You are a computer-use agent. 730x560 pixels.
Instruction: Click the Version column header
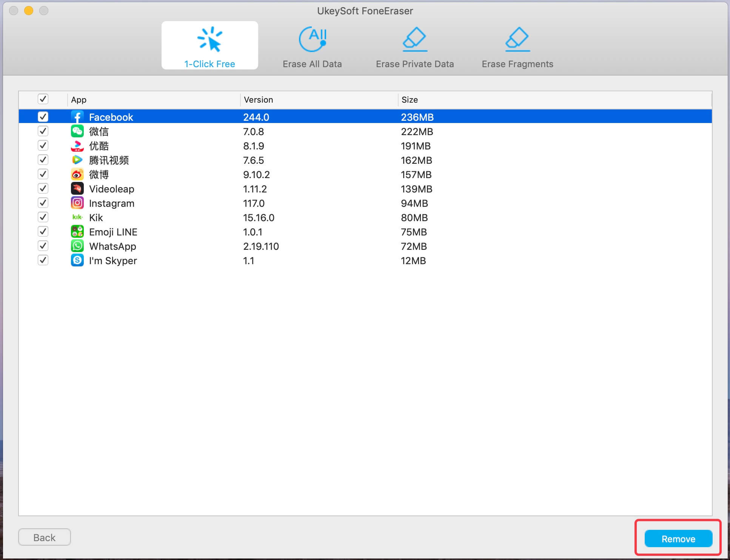[258, 100]
